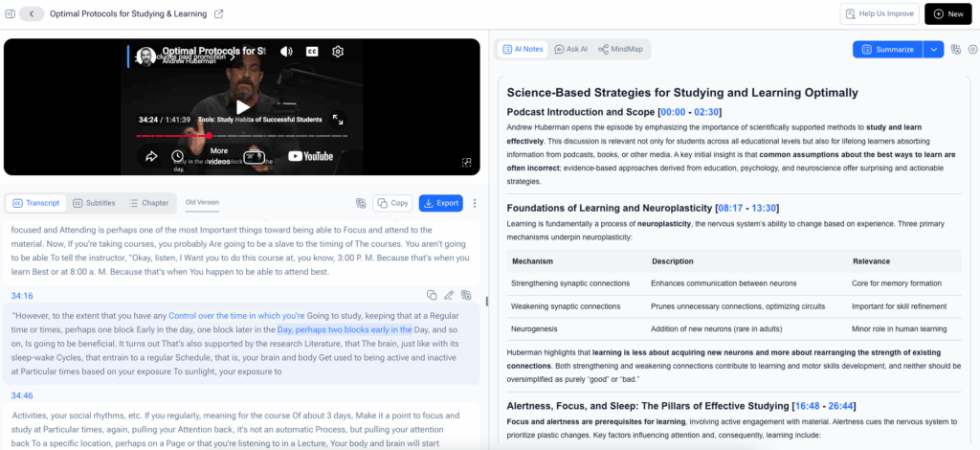Image resolution: width=980 pixels, height=450 pixels.
Task: Click the panel divider handle
Action: tap(487, 302)
